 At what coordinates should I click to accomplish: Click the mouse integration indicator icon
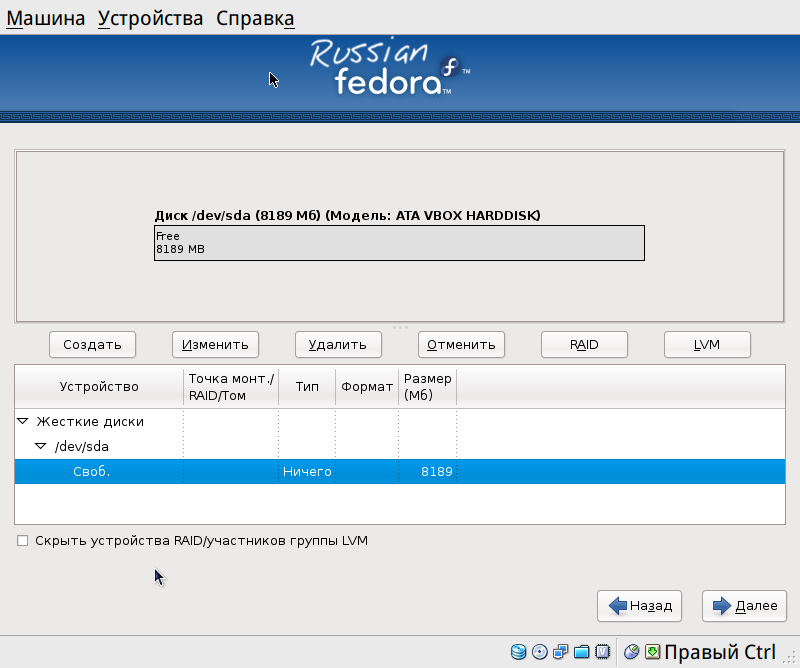632,652
